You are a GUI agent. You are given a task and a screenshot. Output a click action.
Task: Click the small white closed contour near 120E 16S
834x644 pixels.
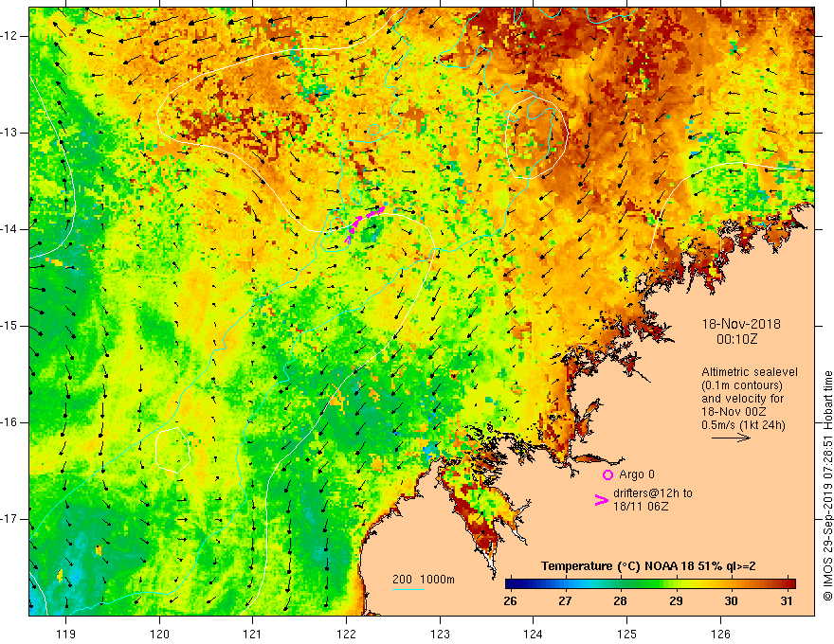[x=172, y=450]
